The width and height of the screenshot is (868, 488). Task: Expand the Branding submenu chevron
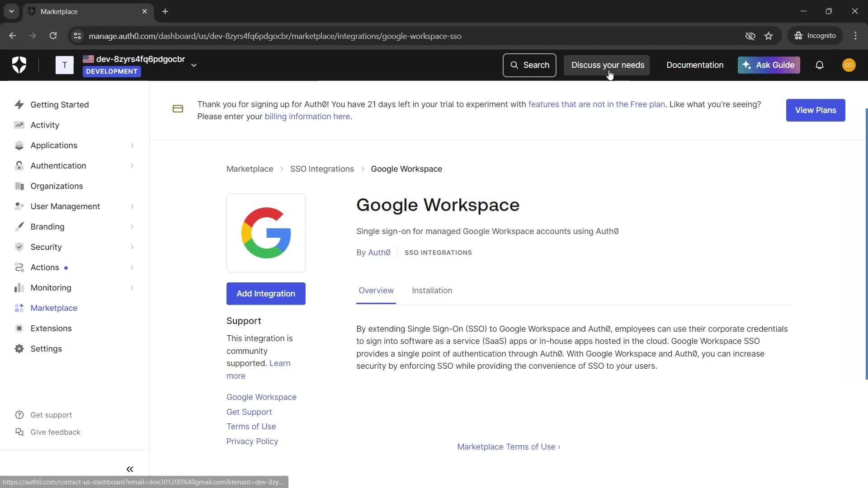click(132, 227)
